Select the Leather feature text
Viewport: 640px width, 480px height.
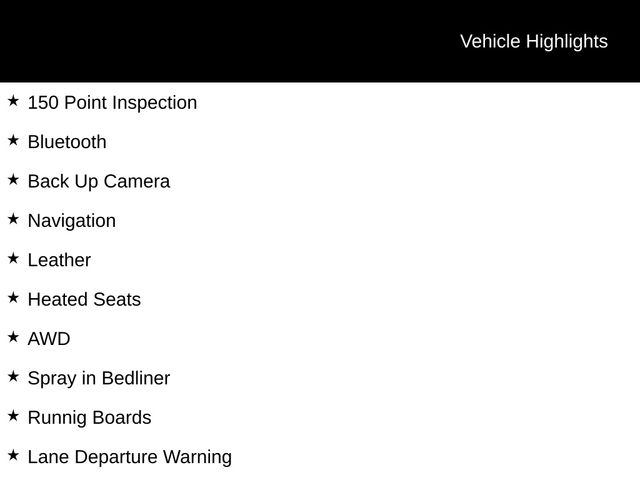(59, 260)
